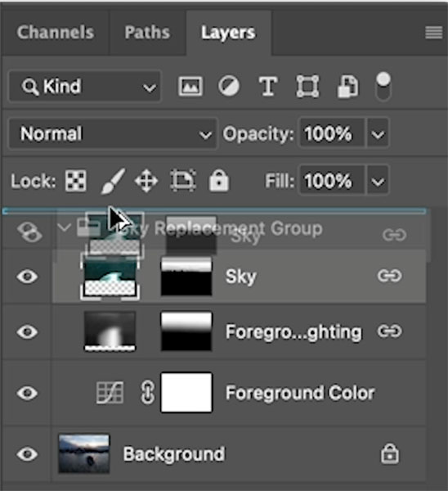The width and height of the screenshot is (448, 491).
Task: Select Foreground Color white mask thumbnail
Action: pyautogui.click(x=186, y=392)
